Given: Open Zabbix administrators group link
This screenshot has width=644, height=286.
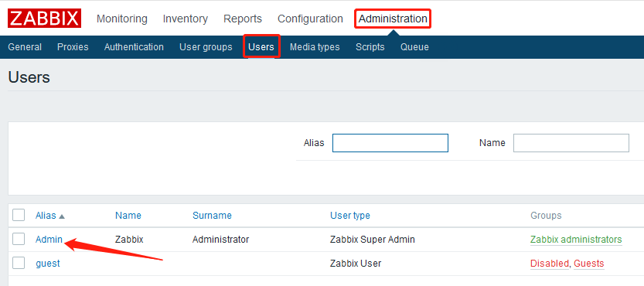Looking at the screenshot, I should tap(576, 240).
